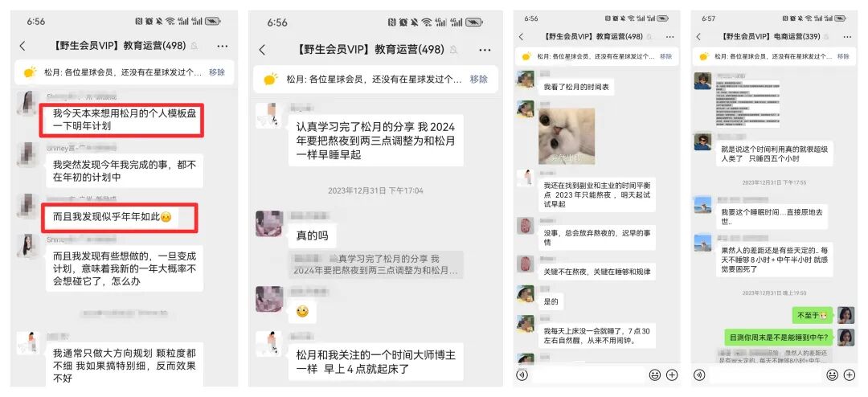Open emoji picker in third chat
Screen dimensions: 868x397
coord(655,374)
